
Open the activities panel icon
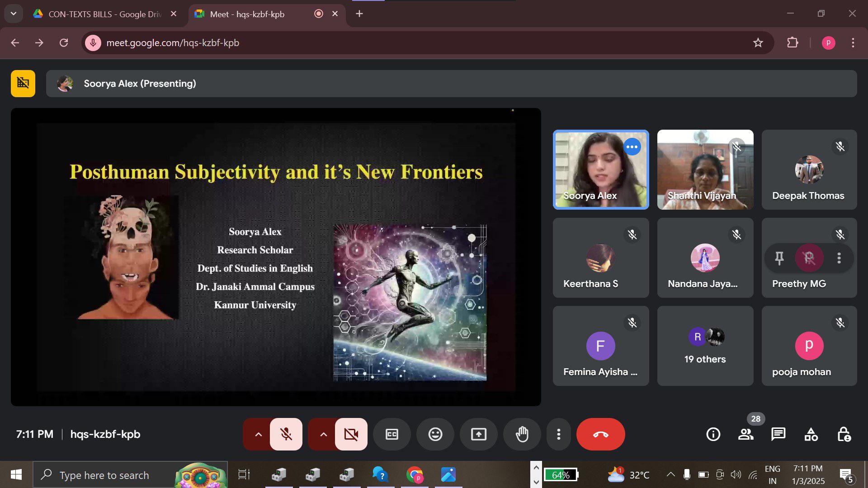click(811, 434)
